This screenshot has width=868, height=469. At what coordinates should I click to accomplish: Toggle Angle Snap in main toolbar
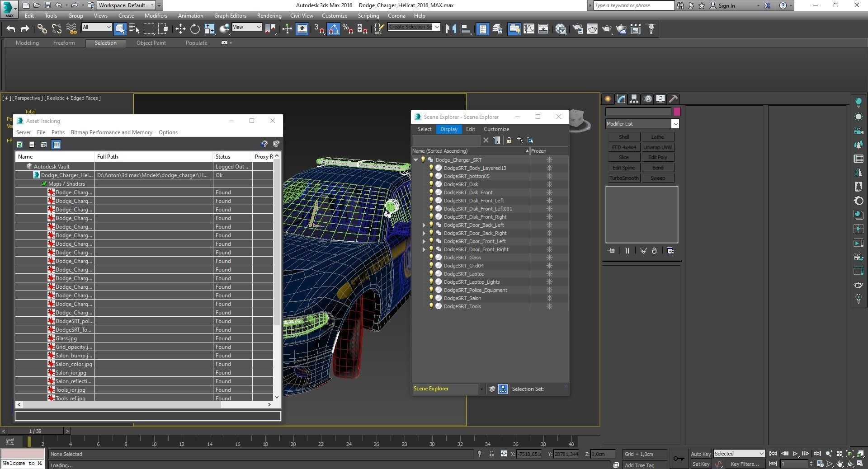point(333,29)
